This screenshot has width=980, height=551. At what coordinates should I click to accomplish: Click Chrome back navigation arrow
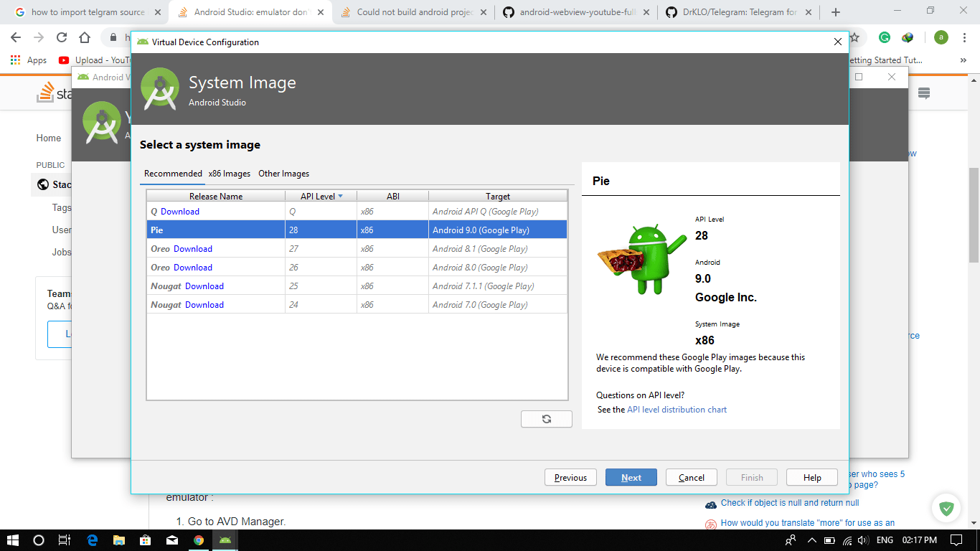tap(16, 37)
